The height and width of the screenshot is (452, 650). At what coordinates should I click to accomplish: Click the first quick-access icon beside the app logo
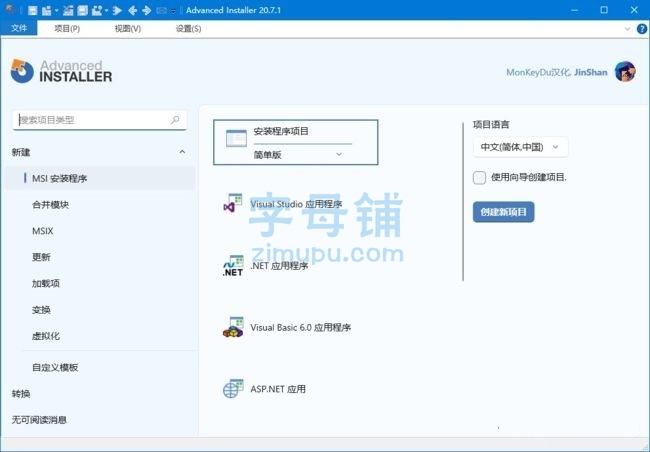coord(32,10)
